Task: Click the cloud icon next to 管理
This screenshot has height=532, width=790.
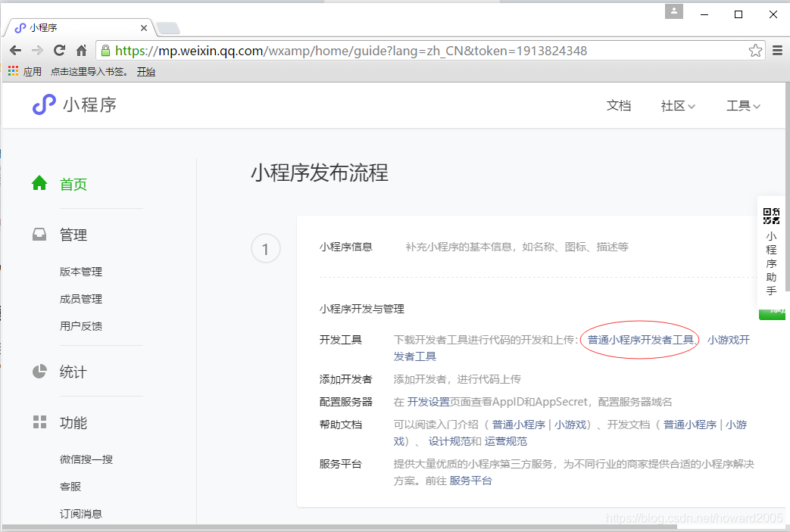Action: (x=39, y=234)
